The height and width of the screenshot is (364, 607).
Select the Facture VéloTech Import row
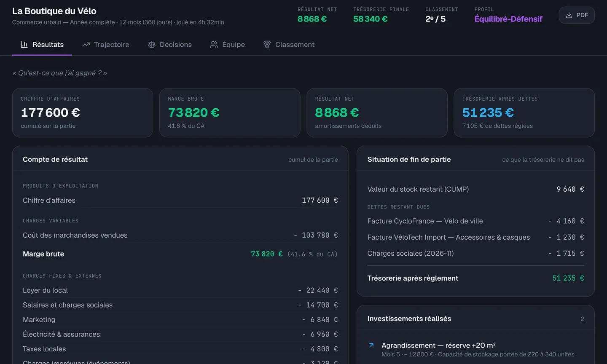(x=475, y=237)
